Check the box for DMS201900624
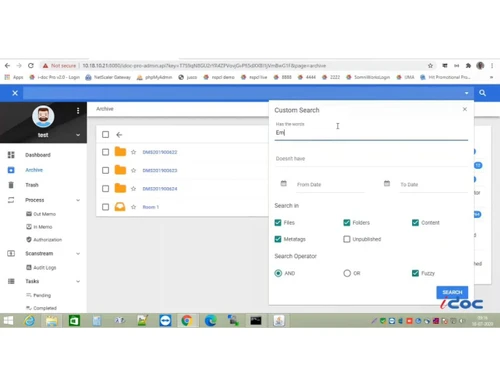The image size is (500, 375). (x=105, y=189)
